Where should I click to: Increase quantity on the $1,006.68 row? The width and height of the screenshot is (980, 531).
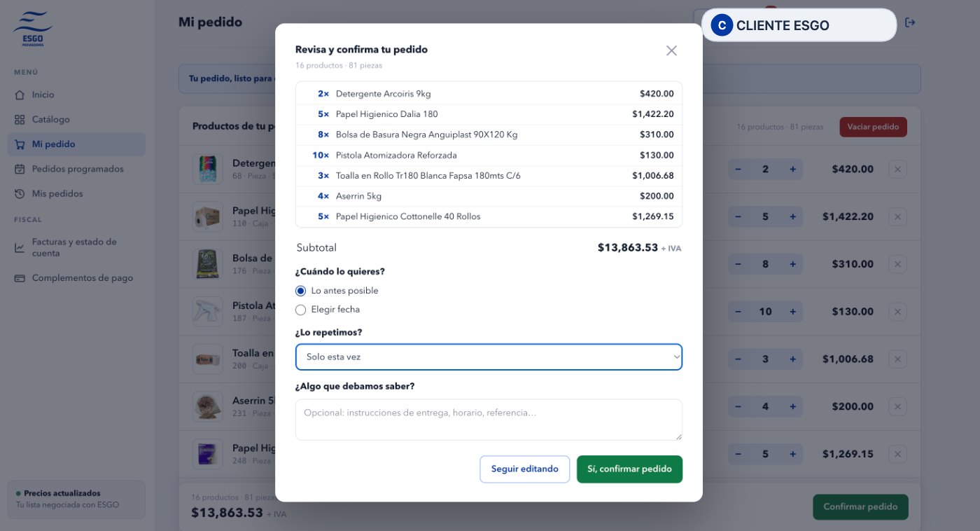pos(792,359)
